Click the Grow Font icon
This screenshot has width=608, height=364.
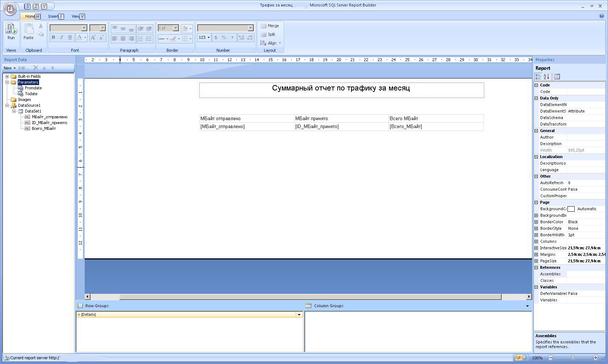pyautogui.click(x=93, y=37)
